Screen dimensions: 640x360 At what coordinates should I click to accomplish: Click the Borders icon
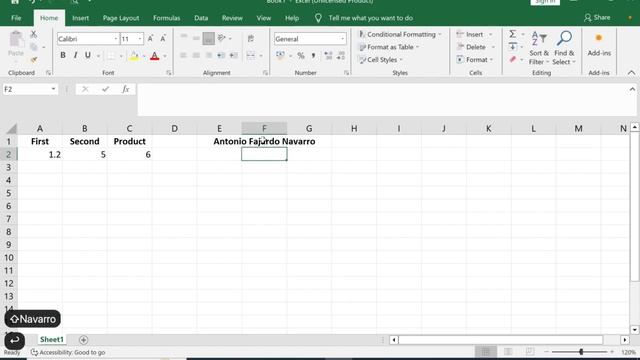[x=111, y=56]
